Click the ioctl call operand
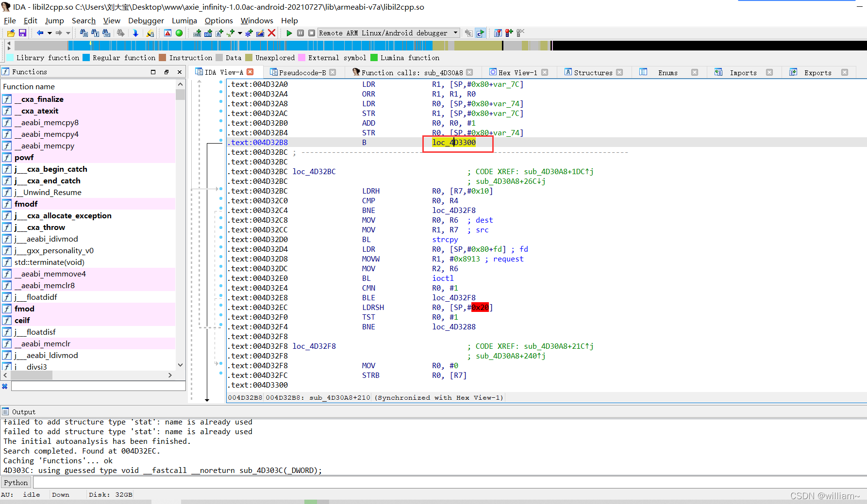This screenshot has width=867, height=504. click(443, 278)
